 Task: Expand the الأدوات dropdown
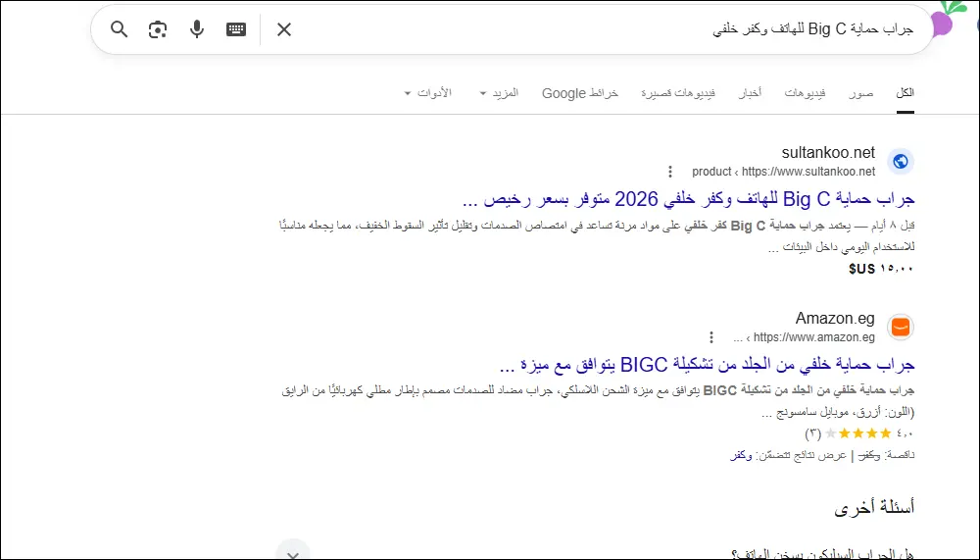pos(427,93)
